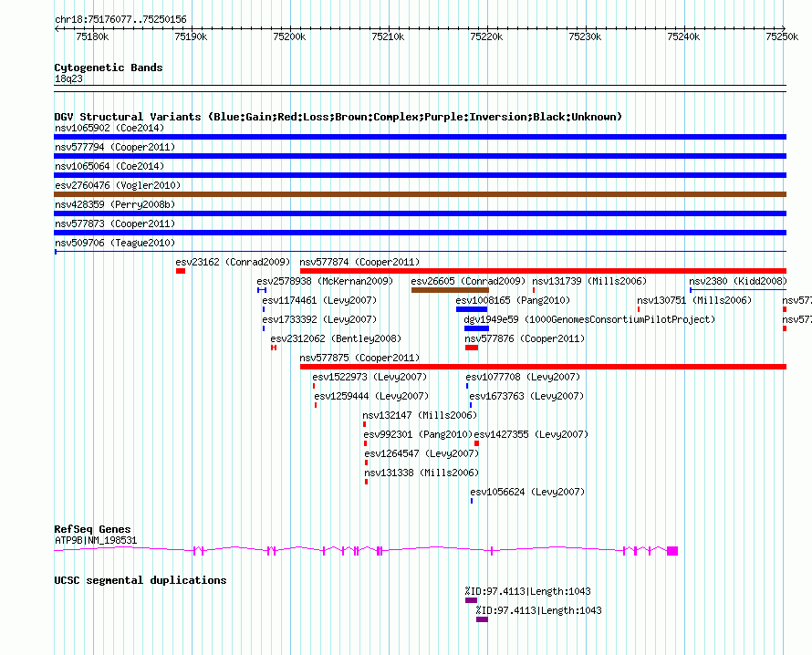Screen dimensions: 812x655
Task: Select the esv1673763 (Levy2007) label
Action: 526,396
